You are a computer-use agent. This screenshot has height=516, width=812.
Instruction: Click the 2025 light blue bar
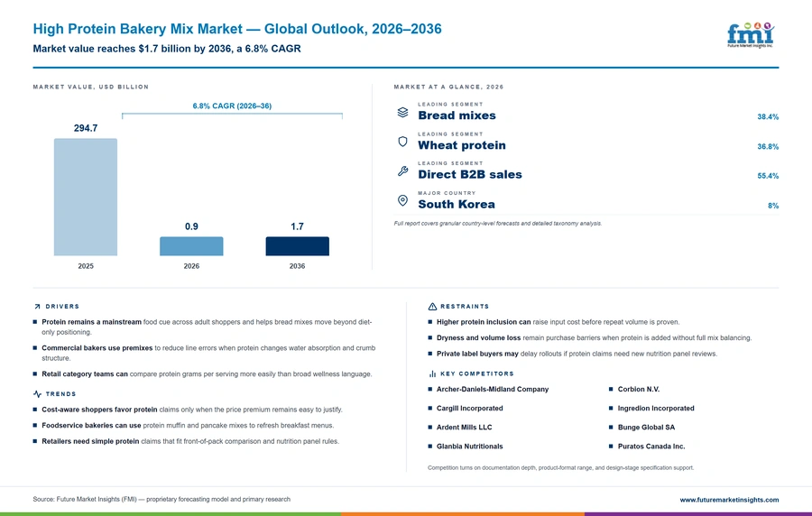pos(86,198)
